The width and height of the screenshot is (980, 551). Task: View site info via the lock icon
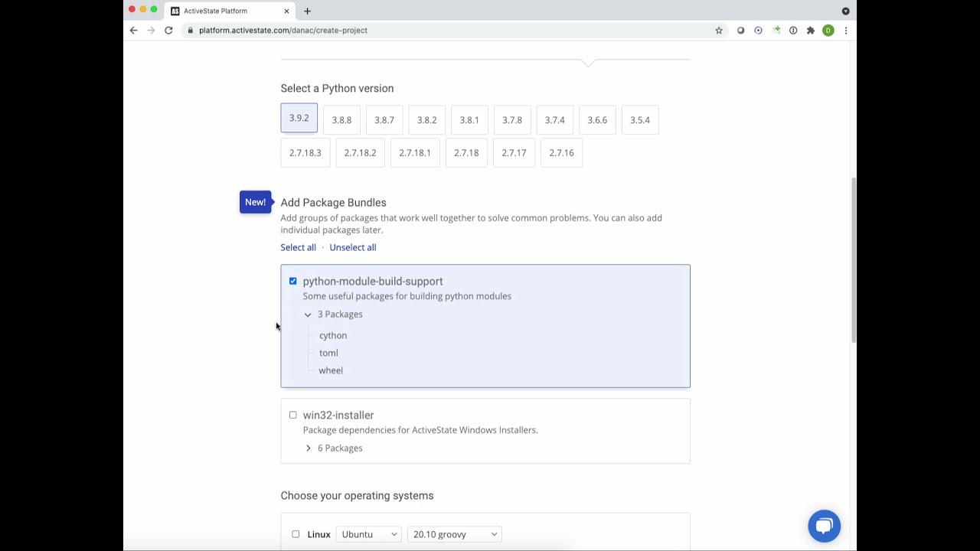190,31
